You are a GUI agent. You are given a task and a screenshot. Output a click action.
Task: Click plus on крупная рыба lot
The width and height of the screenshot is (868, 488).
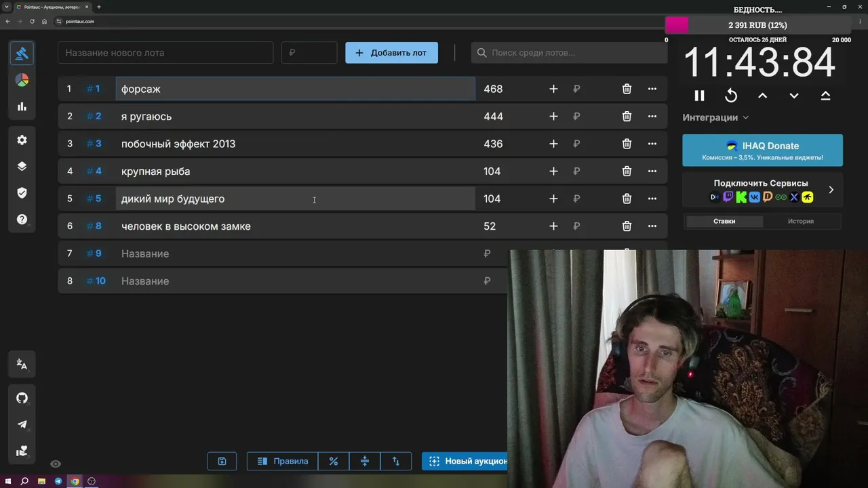(x=553, y=171)
